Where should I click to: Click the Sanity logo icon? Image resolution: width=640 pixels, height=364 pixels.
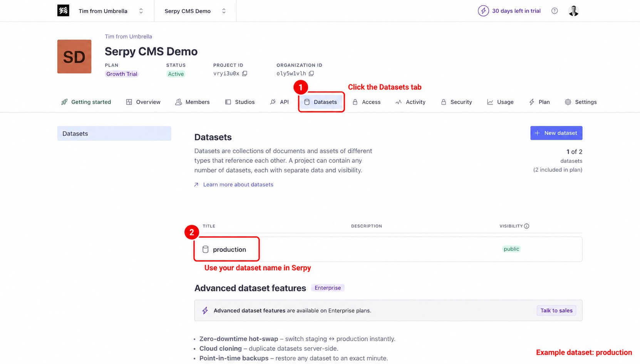click(x=63, y=11)
